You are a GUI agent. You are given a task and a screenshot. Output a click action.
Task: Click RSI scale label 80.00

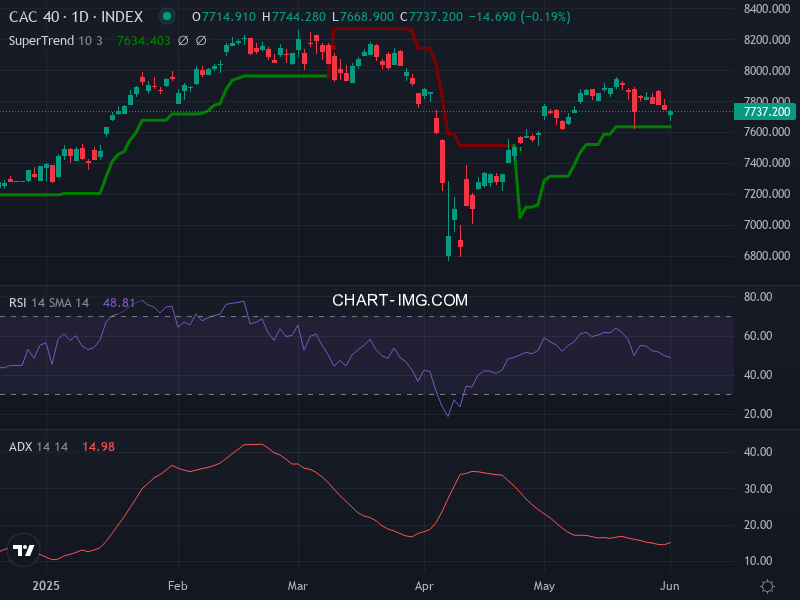758,297
